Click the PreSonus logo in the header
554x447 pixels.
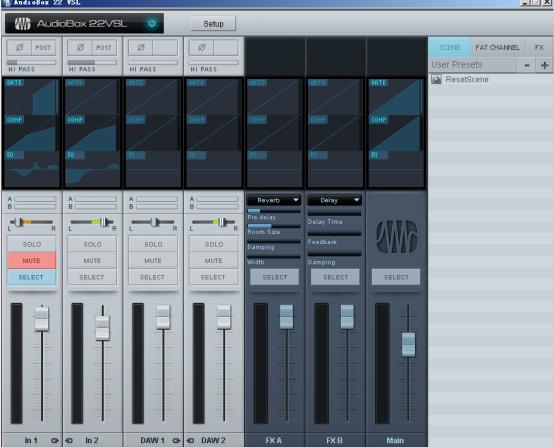tap(22, 24)
